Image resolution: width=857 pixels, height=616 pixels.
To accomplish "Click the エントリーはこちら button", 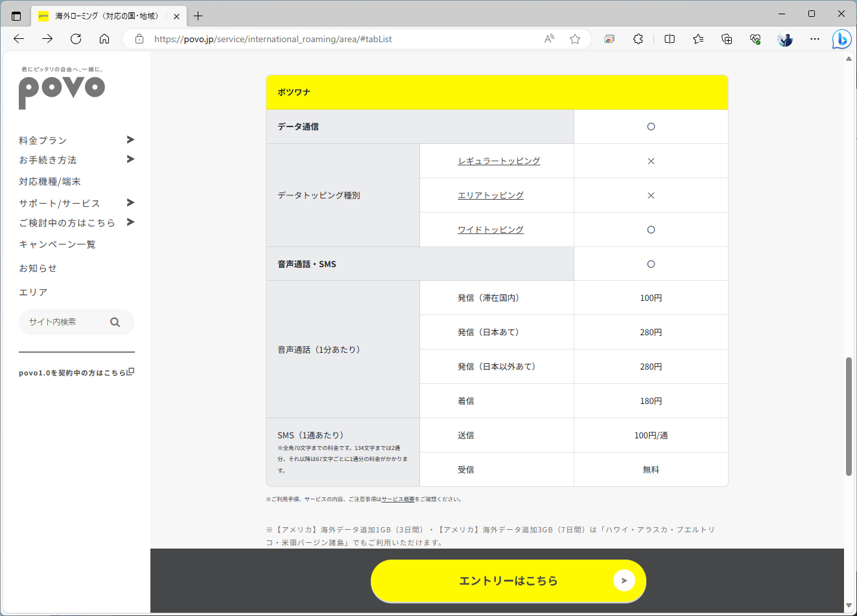I will 508,581.
